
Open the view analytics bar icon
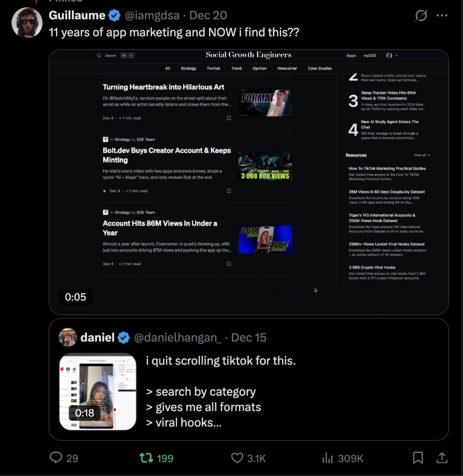pyautogui.click(x=328, y=458)
